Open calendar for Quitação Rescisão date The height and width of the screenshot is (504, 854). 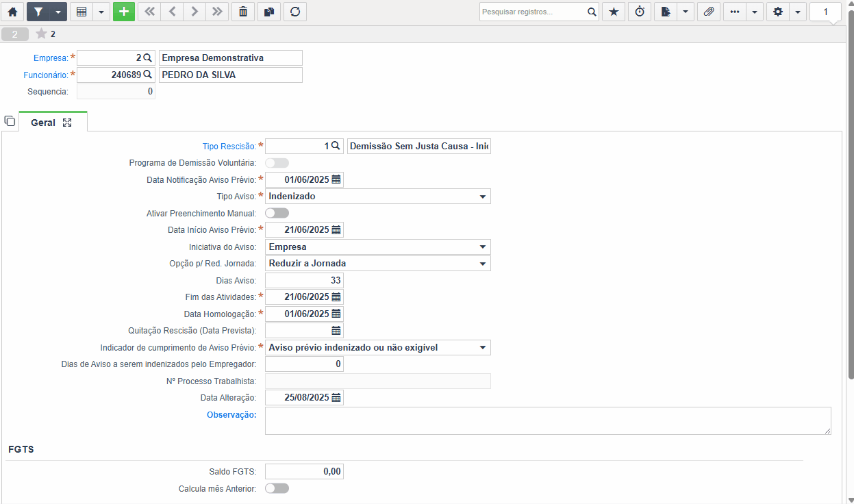(x=336, y=331)
